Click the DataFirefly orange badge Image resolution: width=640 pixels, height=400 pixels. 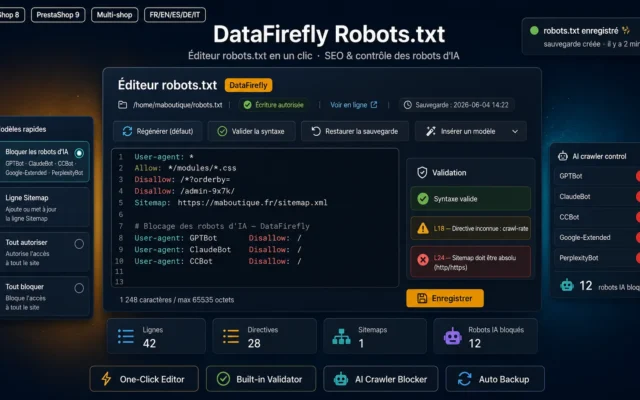[x=248, y=85]
